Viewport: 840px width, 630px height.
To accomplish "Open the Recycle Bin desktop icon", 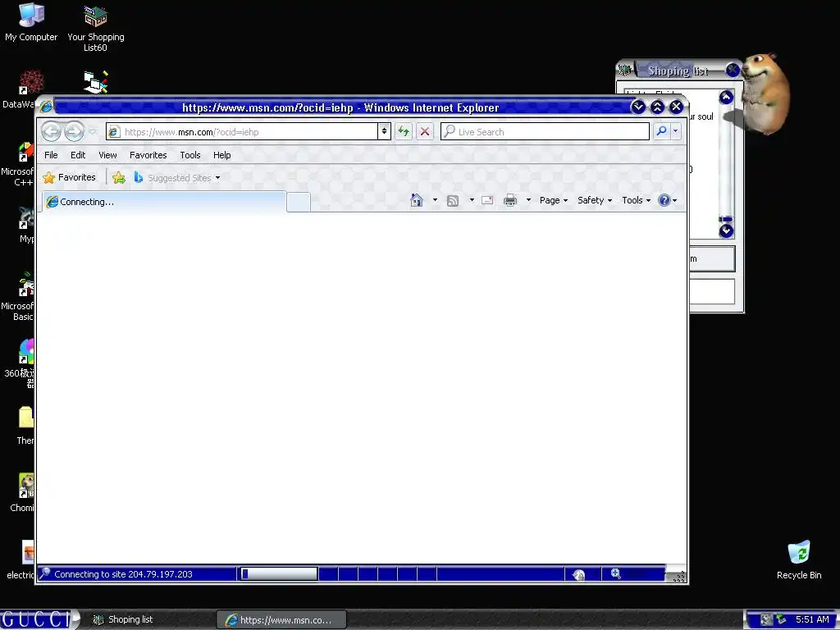I will coord(799,559).
